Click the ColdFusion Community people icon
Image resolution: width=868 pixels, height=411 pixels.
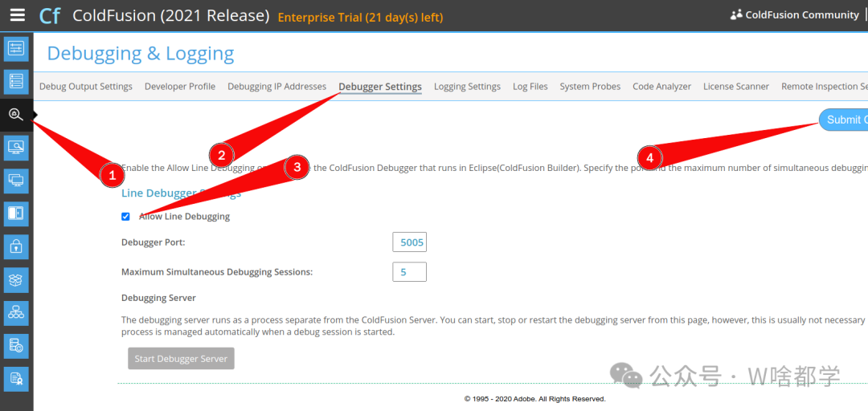point(735,15)
